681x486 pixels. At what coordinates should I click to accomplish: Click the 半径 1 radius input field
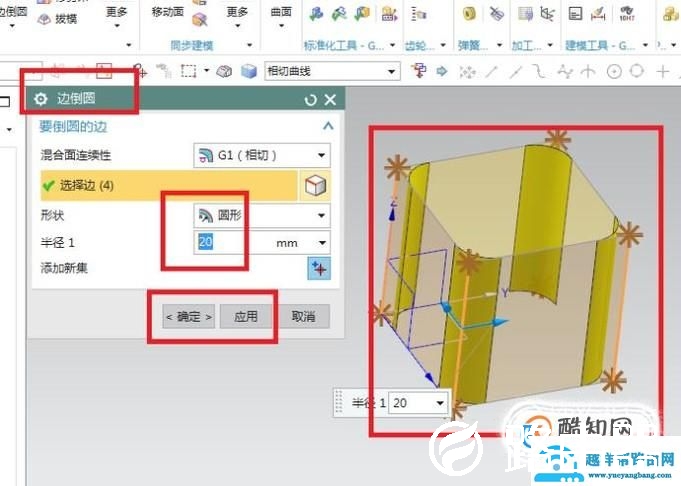(x=228, y=242)
